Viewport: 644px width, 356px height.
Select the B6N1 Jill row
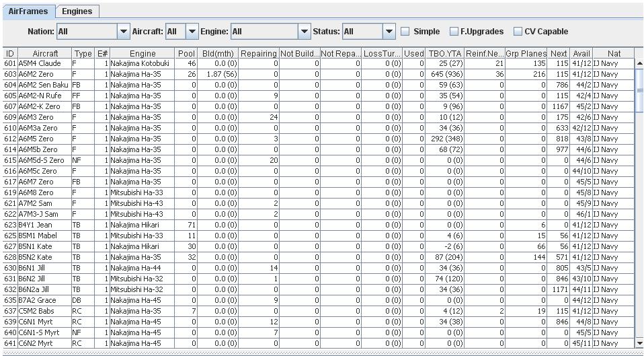coord(319,268)
